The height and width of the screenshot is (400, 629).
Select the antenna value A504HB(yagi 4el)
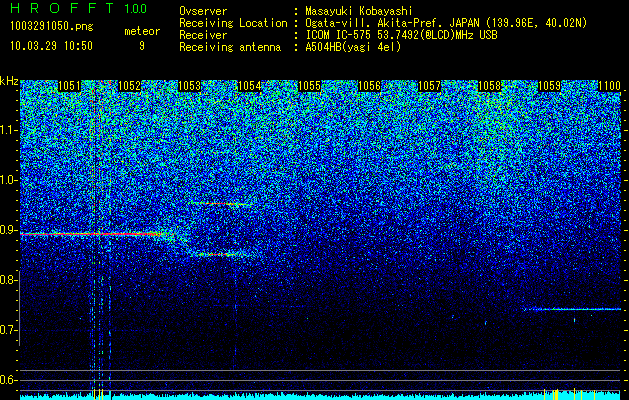tap(353, 47)
